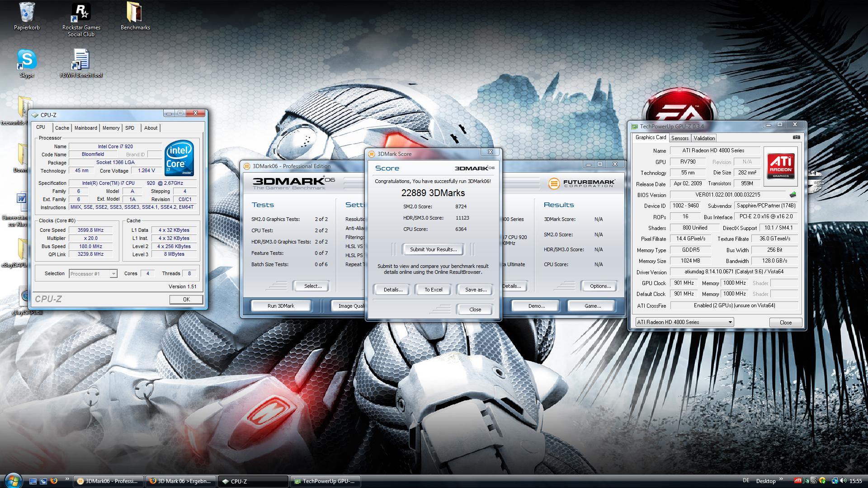Viewport: 868px width, 488px height.
Task: Open the volume speaker tray icon
Action: tap(843, 481)
